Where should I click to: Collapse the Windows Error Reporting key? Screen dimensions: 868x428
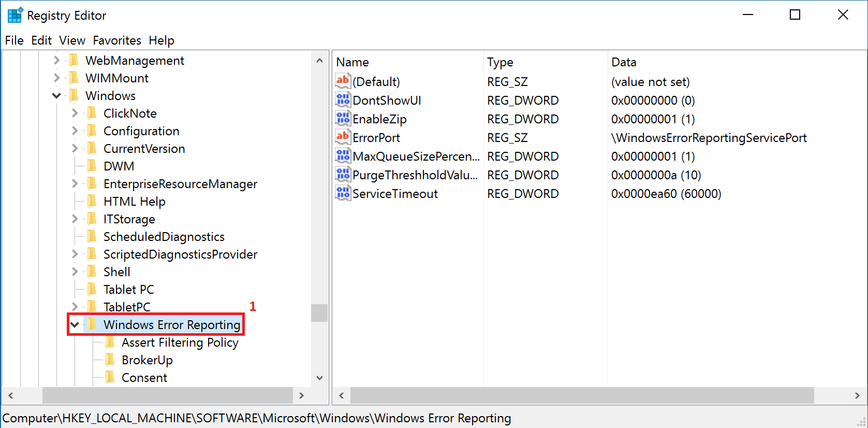[75, 325]
